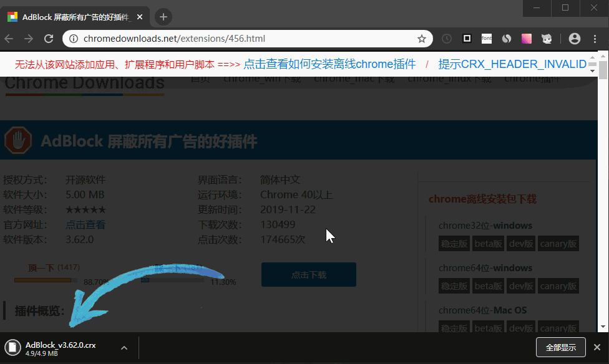Click the Chrome 40以上 environment value
The image size is (609, 364).
(296, 194)
